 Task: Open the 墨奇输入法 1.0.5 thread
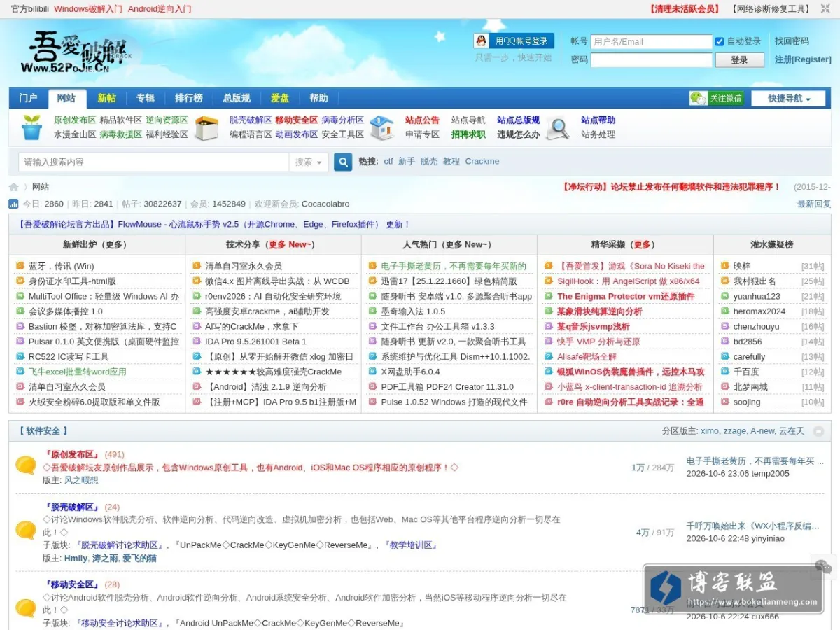click(413, 311)
